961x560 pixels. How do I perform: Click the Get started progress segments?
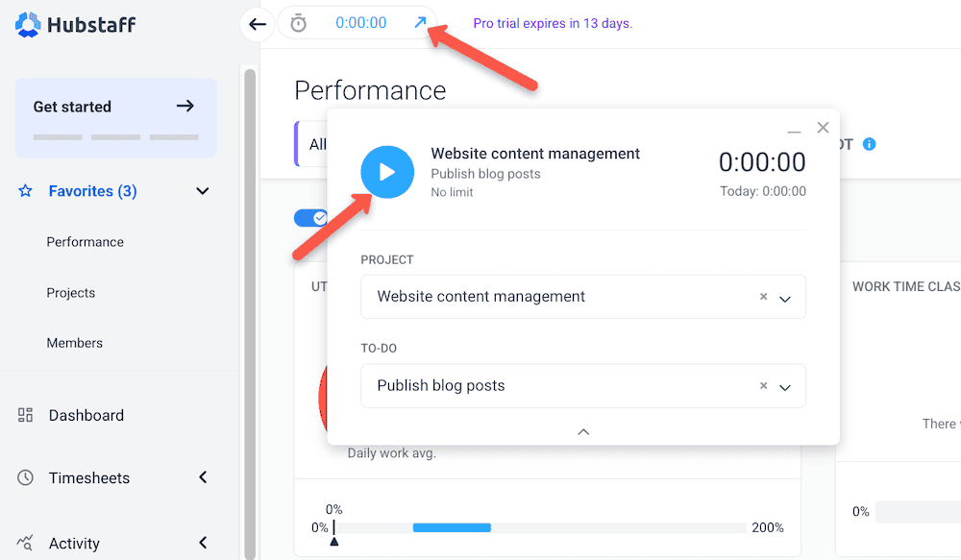pos(116,137)
